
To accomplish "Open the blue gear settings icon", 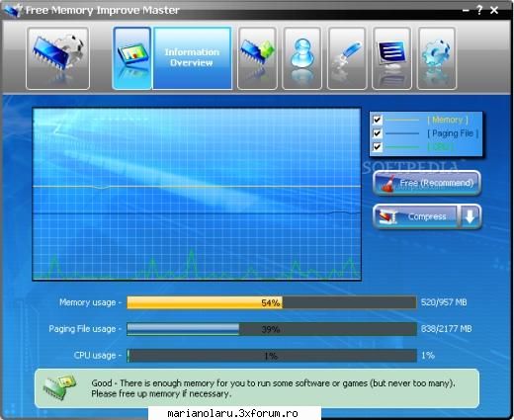I will 436,58.
